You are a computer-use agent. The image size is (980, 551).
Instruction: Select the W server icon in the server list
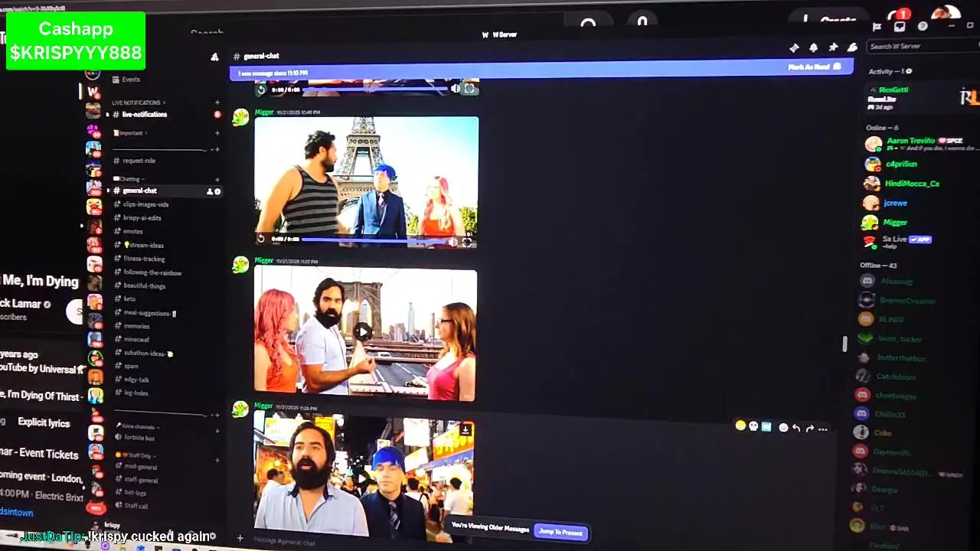click(x=93, y=92)
